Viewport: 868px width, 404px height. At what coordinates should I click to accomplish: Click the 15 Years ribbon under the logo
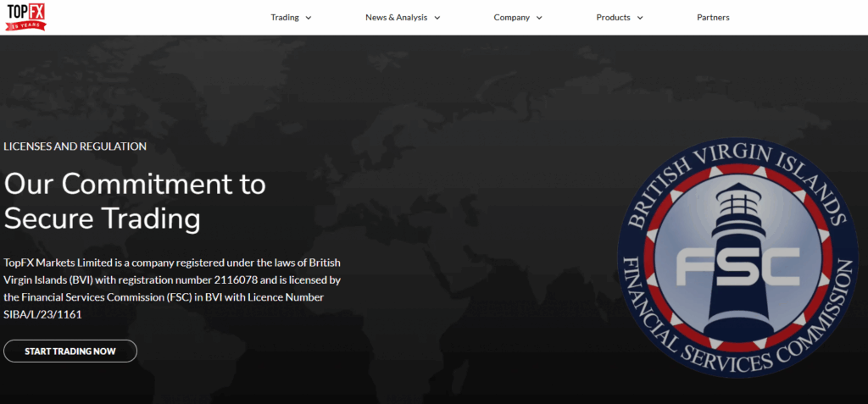point(25,25)
